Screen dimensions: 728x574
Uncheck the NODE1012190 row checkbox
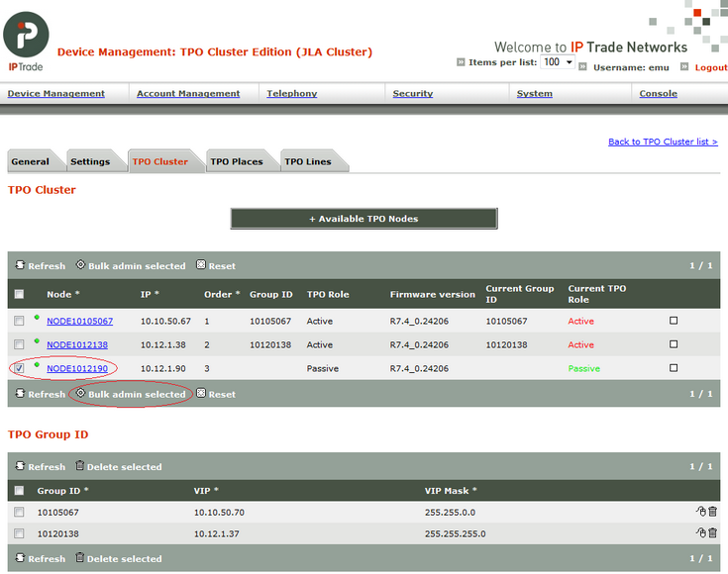pos(19,368)
